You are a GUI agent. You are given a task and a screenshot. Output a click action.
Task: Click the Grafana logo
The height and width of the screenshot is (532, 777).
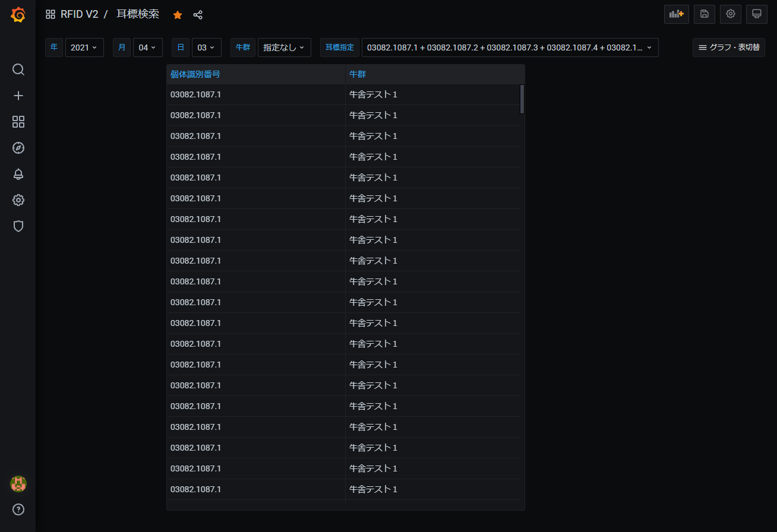pos(18,14)
